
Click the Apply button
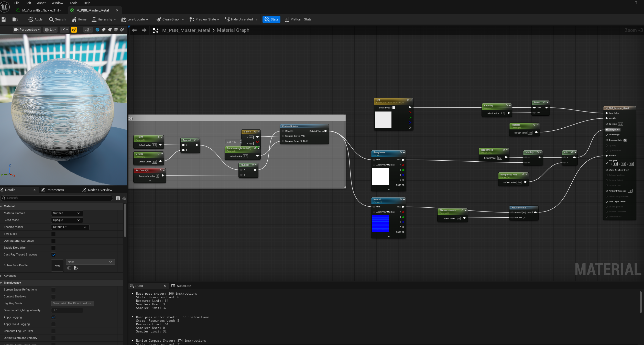(x=35, y=19)
